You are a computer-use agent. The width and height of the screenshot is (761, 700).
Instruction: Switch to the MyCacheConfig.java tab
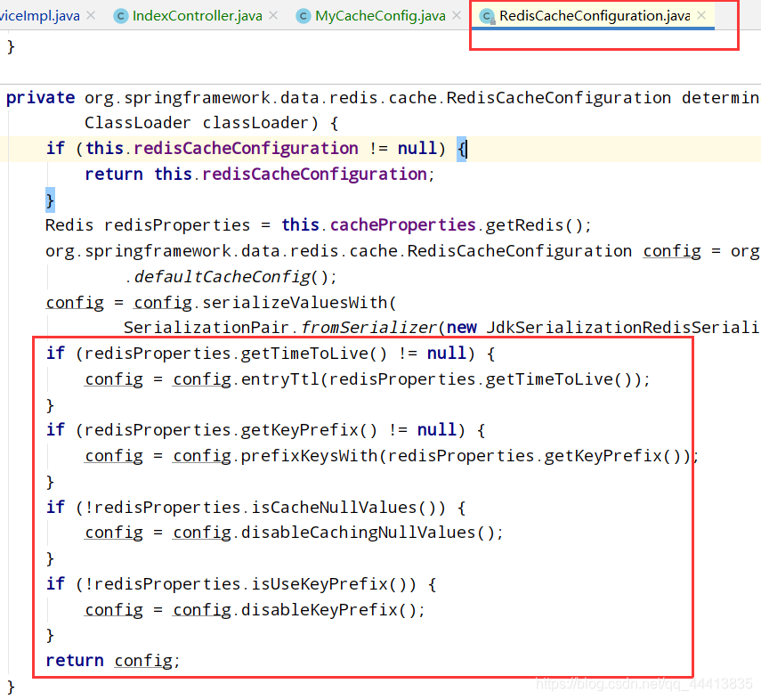pyautogui.click(x=380, y=16)
